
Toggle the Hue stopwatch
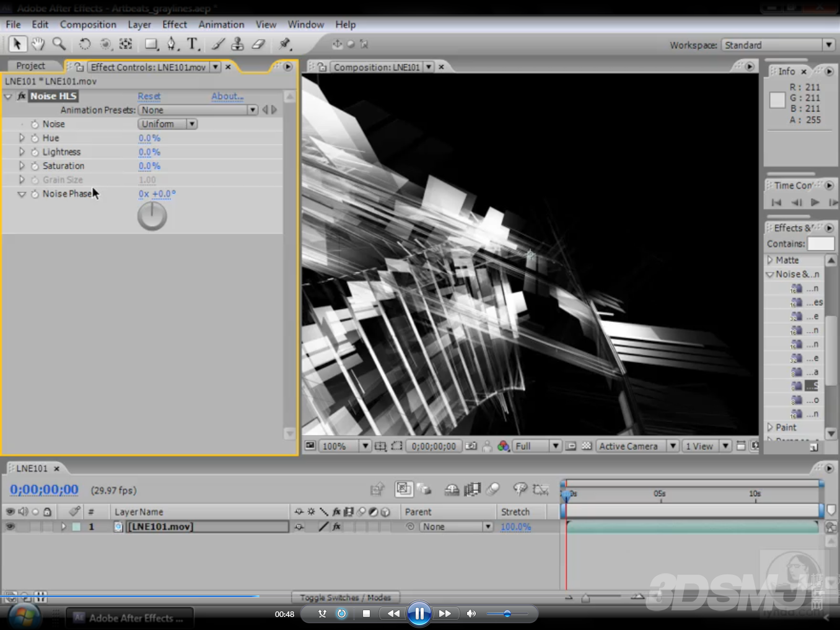pos(35,138)
